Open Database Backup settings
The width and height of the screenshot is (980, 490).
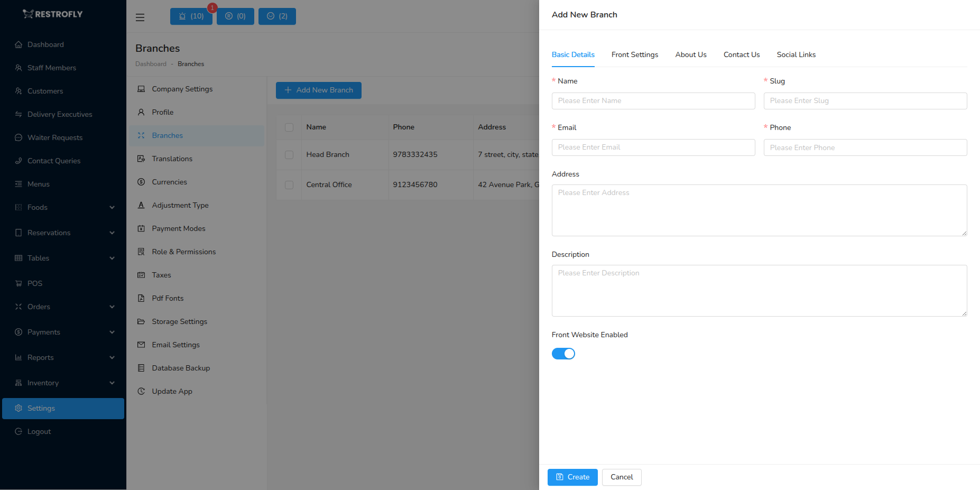click(x=180, y=368)
